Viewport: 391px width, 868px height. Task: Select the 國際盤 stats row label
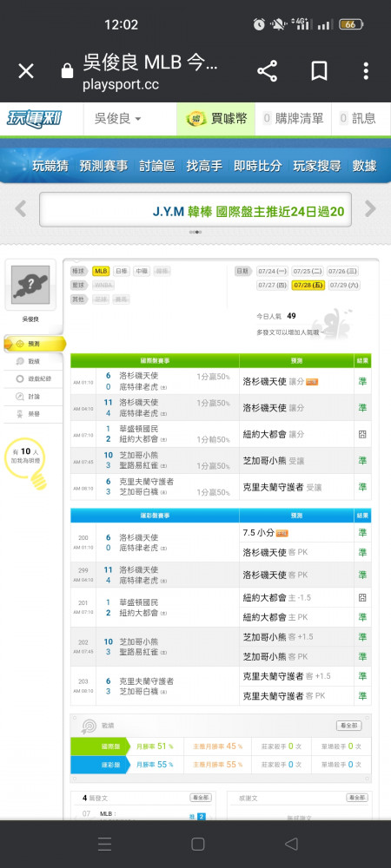coord(99,746)
